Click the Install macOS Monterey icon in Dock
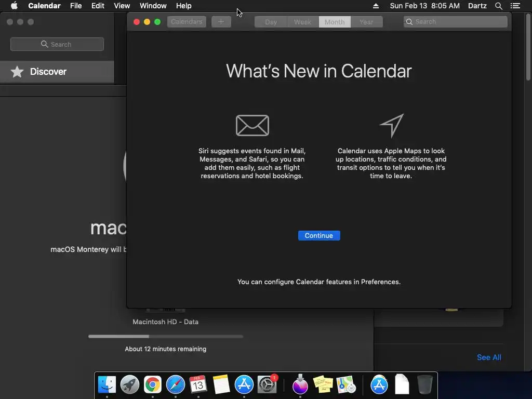This screenshot has height=399, width=532. tap(300, 385)
